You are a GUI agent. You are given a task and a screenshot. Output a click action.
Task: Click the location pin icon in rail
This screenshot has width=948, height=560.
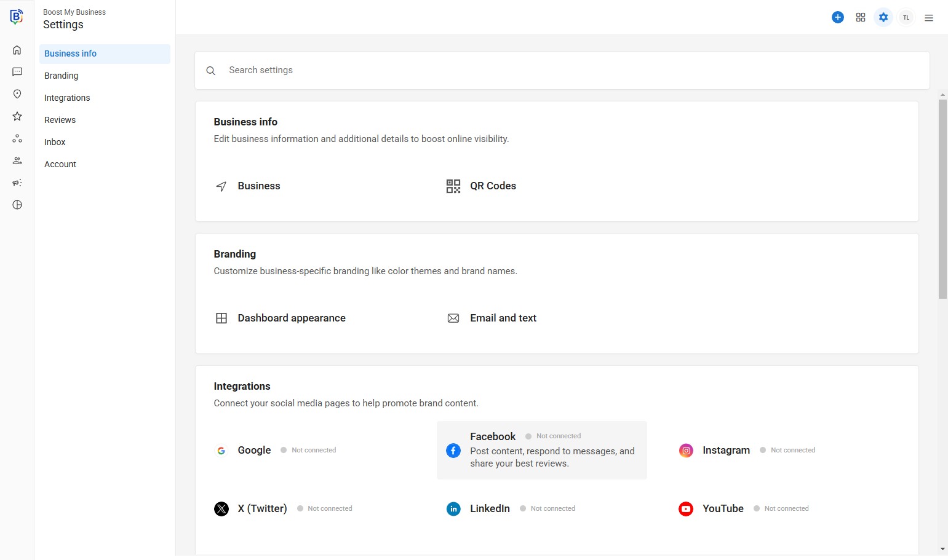point(17,94)
